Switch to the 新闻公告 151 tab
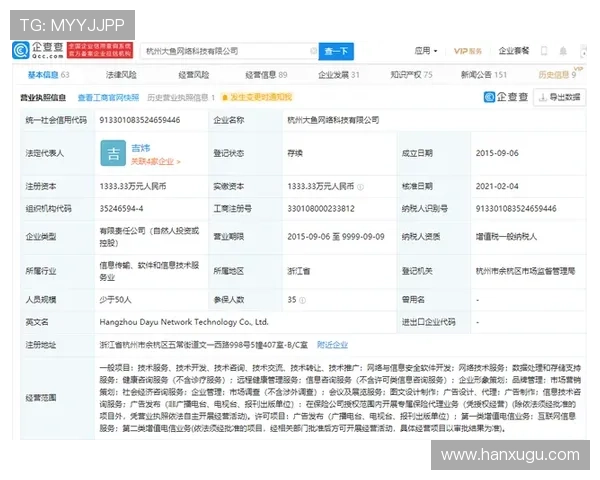The width and height of the screenshot is (600, 480). coord(484,75)
